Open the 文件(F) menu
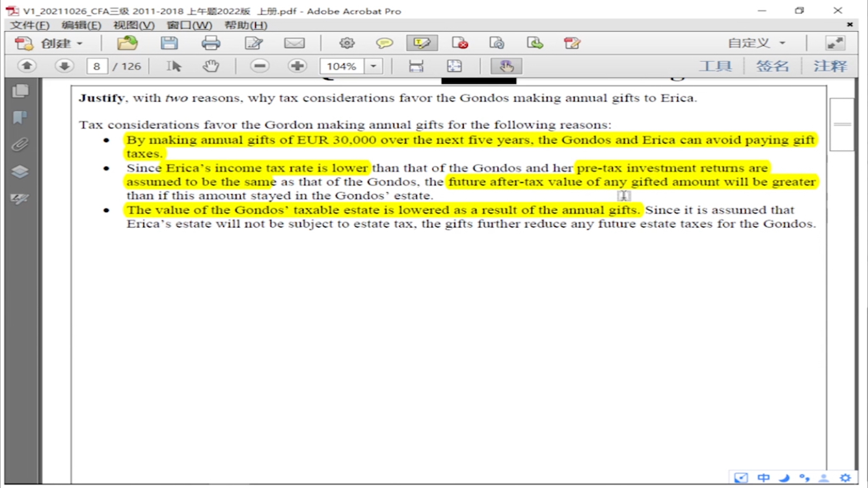This screenshot has width=868, height=488. click(29, 25)
